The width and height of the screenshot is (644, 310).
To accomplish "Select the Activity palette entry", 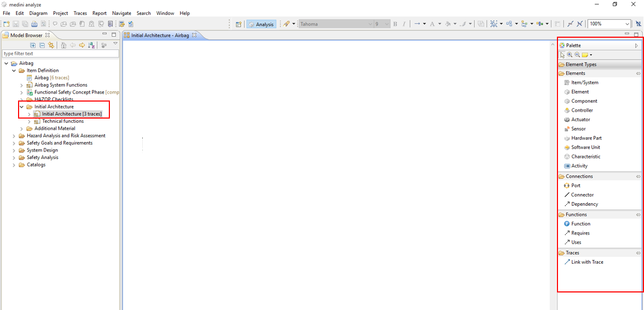I will (x=576, y=166).
